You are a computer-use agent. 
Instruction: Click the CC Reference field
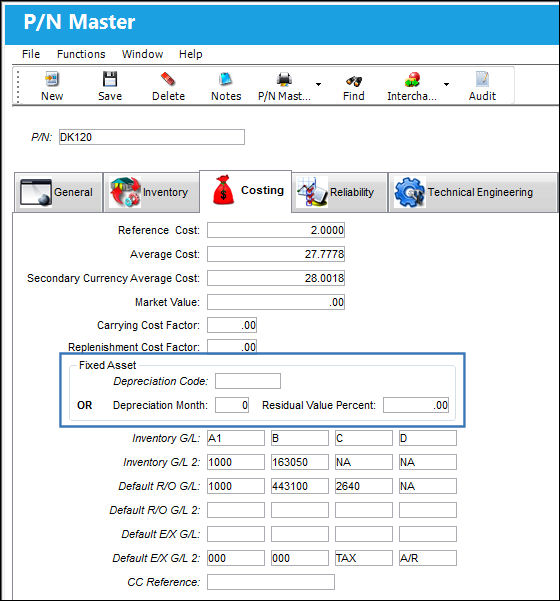(x=271, y=582)
